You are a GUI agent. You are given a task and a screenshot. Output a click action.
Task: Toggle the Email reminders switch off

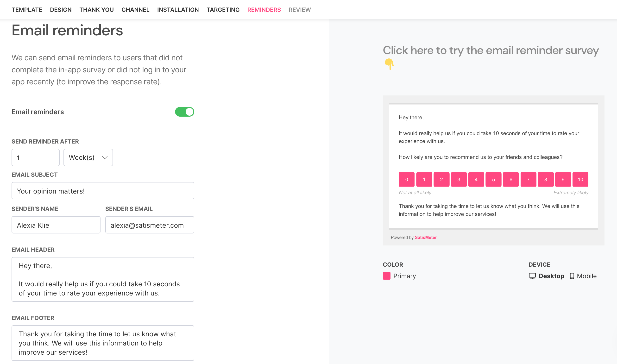coord(184,112)
